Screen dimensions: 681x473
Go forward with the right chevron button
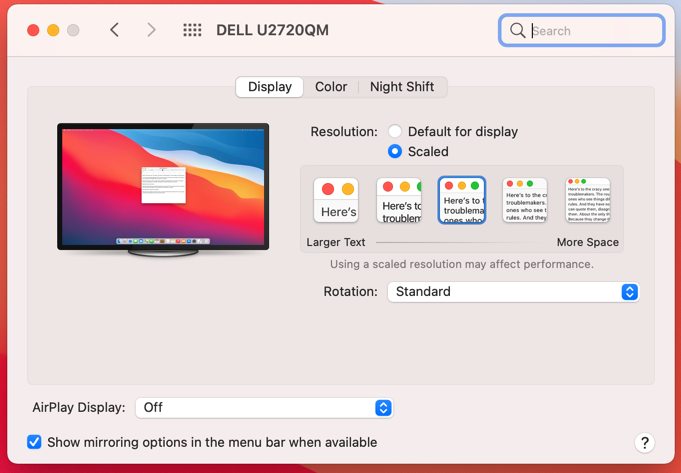(x=151, y=30)
